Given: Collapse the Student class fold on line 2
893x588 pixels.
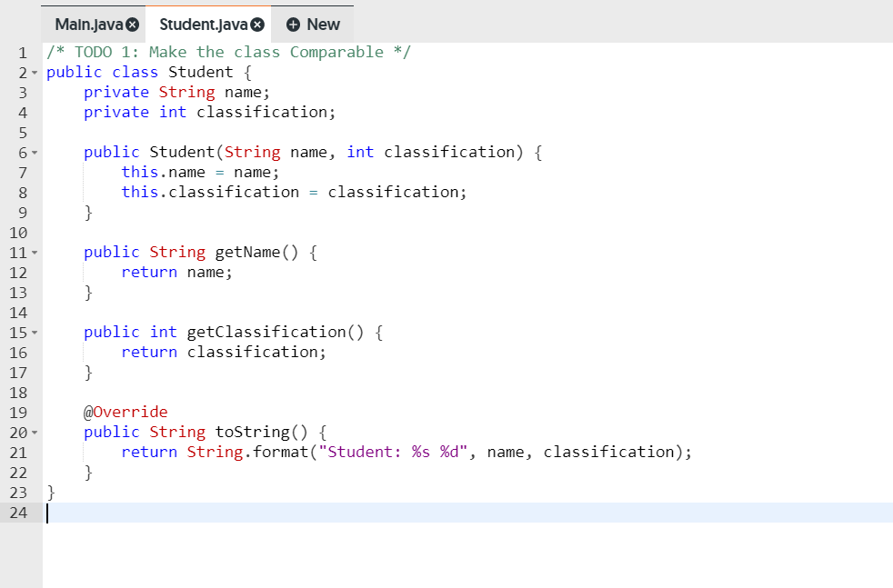Looking at the screenshot, I should [x=36, y=72].
